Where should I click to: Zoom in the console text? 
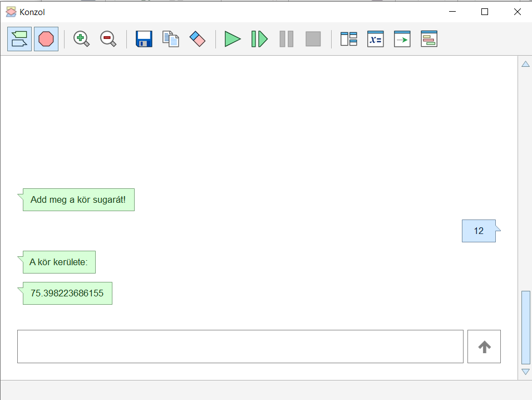[81, 39]
